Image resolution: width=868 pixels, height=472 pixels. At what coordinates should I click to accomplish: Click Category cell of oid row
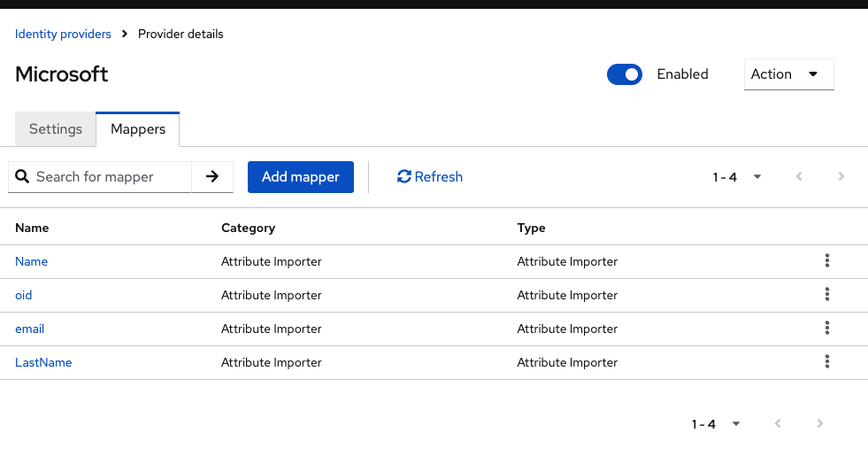tap(272, 295)
